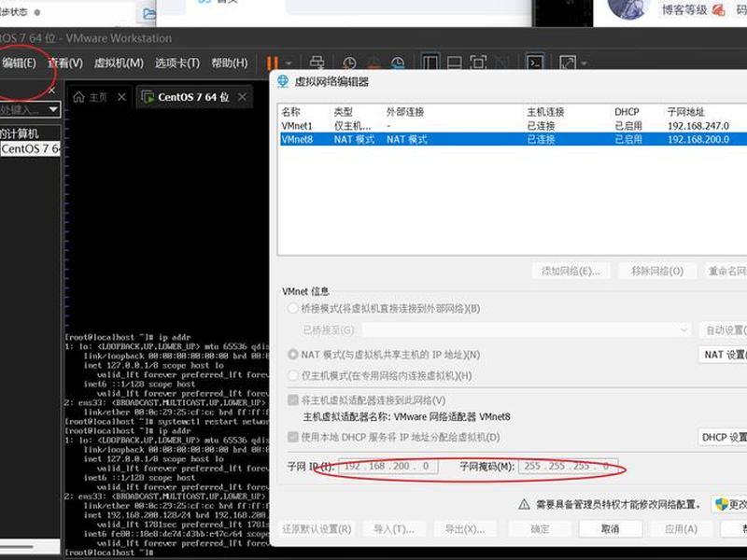Click the 更改设置 shield button
This screenshot has height=560, width=747.
(729, 504)
